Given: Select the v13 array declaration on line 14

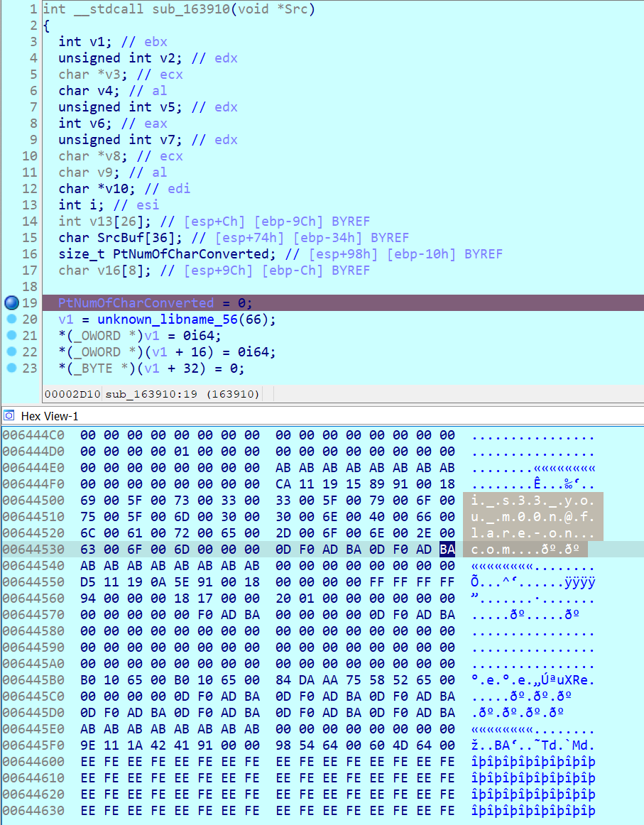Looking at the screenshot, I should point(102,222).
